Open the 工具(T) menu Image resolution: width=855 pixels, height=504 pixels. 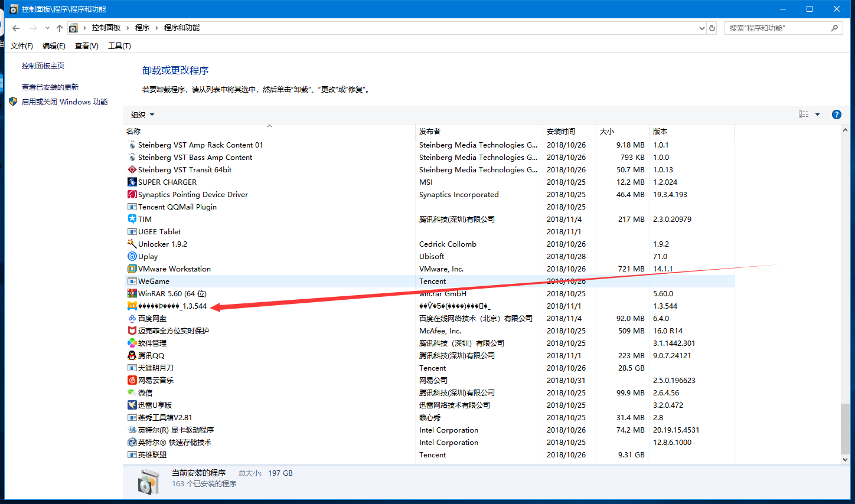pyautogui.click(x=119, y=45)
